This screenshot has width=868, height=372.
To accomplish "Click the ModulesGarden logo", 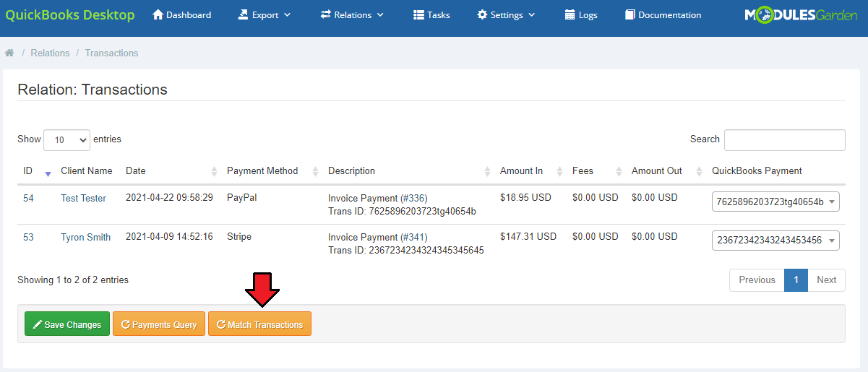I will [802, 14].
